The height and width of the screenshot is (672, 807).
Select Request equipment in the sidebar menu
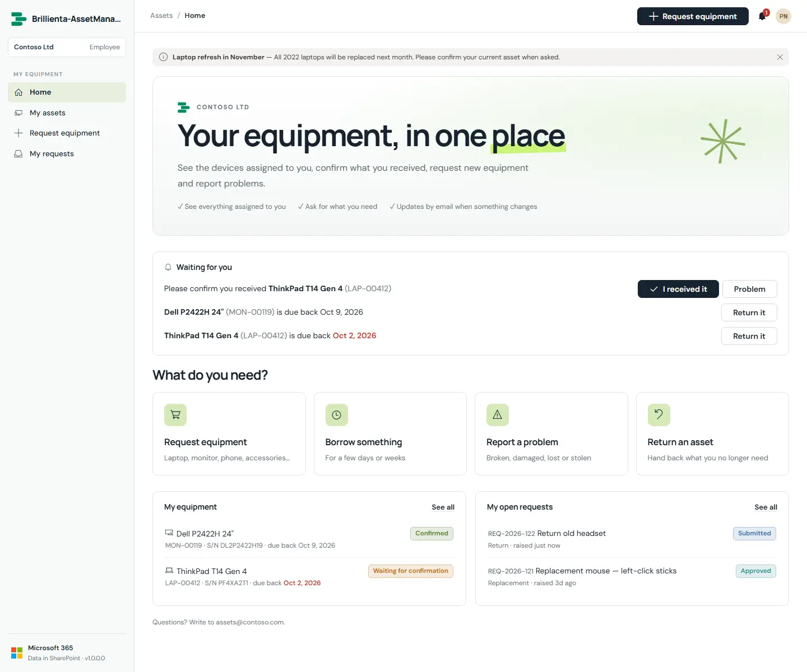tap(67, 133)
